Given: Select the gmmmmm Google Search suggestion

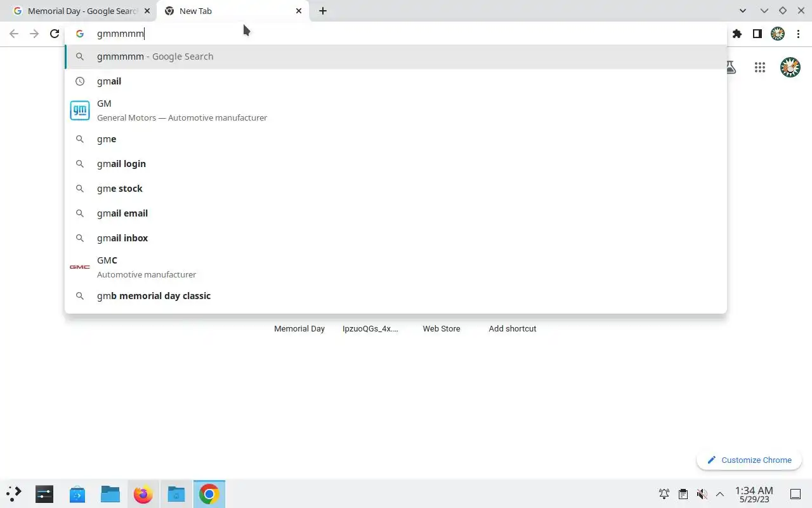Looking at the screenshot, I should point(396,57).
